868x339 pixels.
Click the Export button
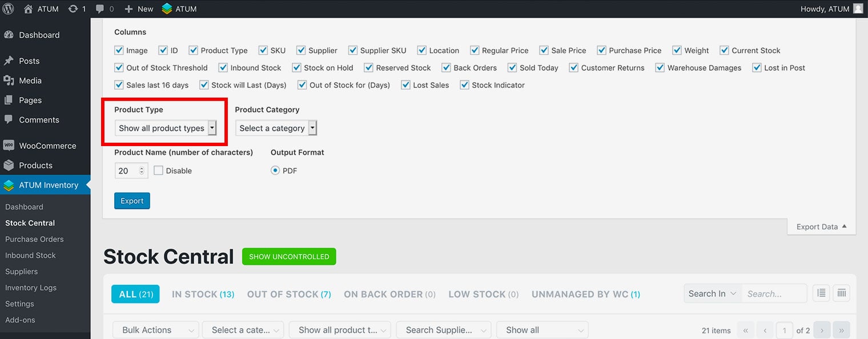pos(132,201)
